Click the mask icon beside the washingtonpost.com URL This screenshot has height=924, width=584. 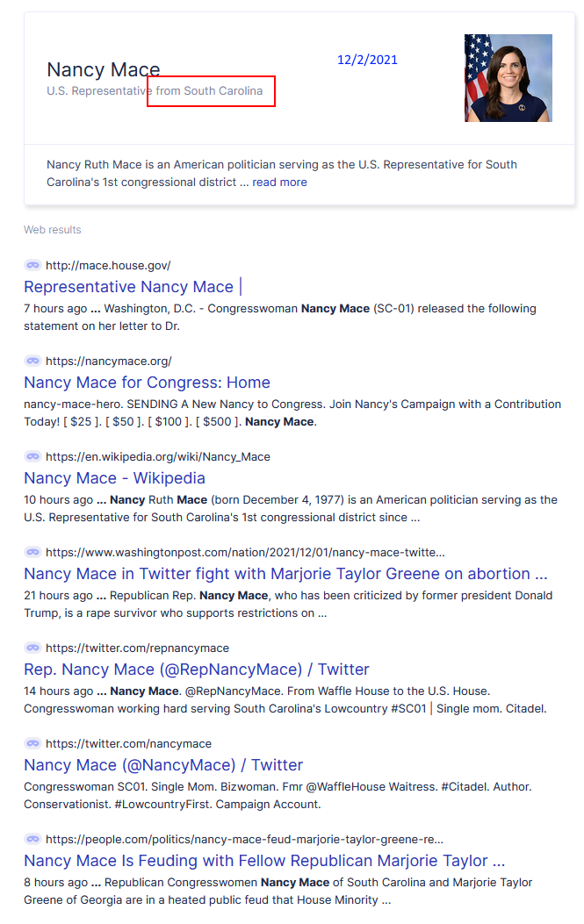click(x=32, y=552)
